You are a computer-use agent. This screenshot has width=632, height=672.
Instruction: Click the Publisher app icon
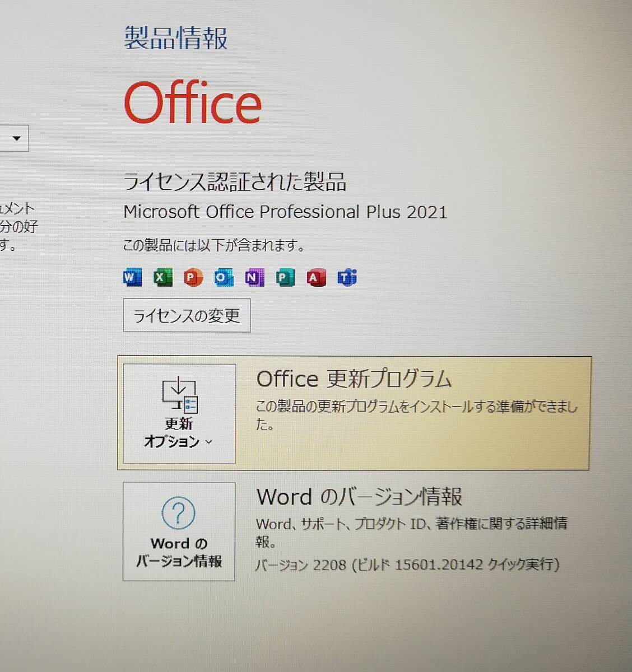coord(285,277)
